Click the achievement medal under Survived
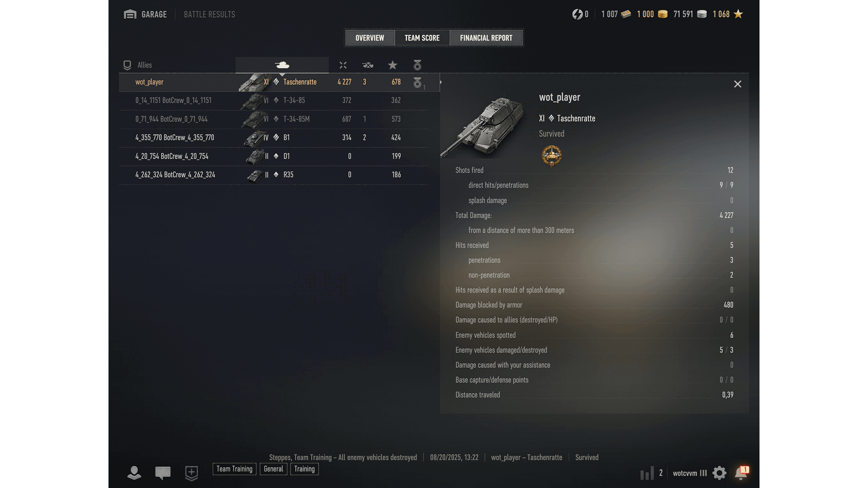This screenshot has height=488, width=868. tap(552, 156)
